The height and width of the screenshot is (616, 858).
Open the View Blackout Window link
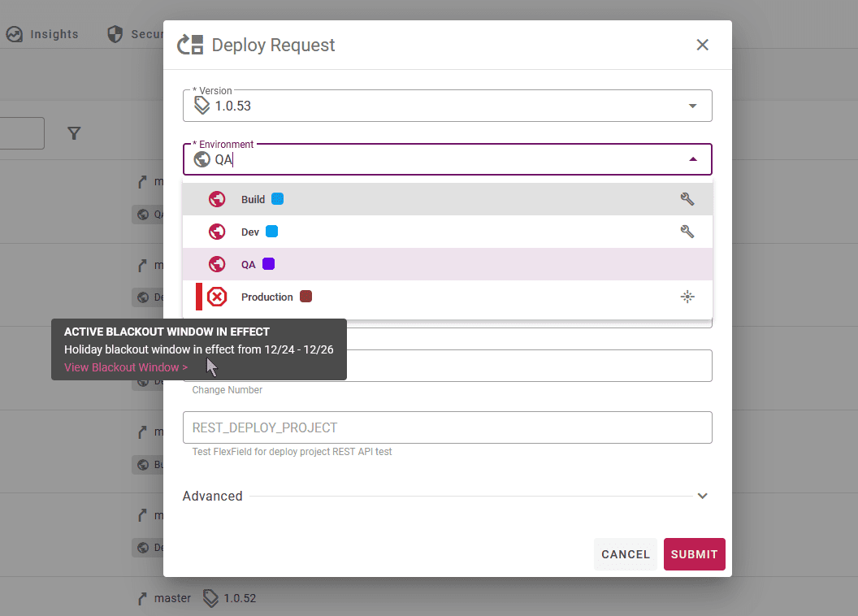pyautogui.click(x=126, y=367)
